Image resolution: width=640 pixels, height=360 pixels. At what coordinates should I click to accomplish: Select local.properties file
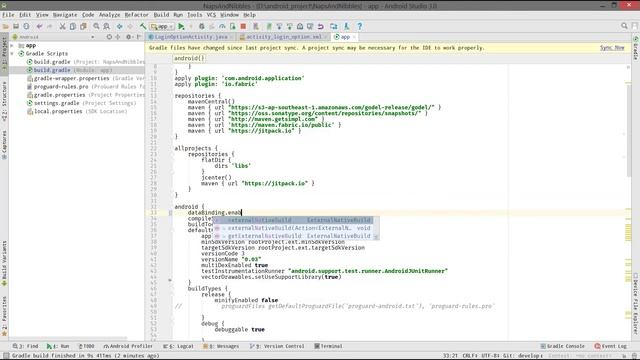coord(77,111)
